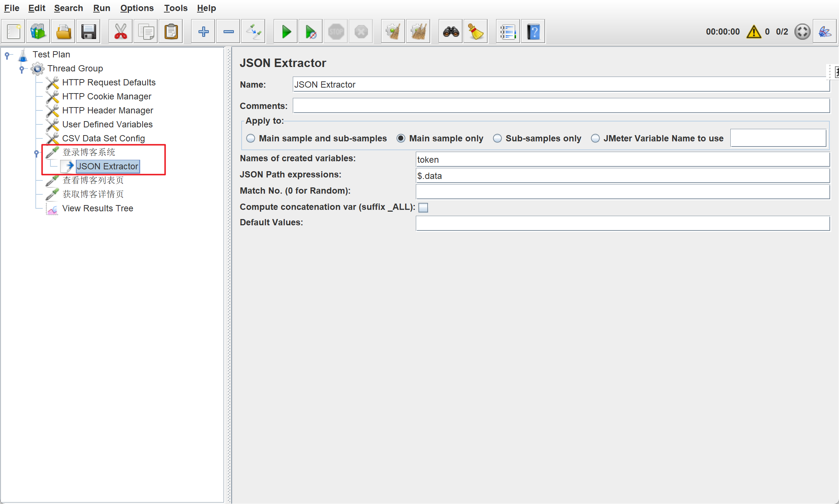Image resolution: width=839 pixels, height=504 pixels.
Task: Click the Save floppy disk icon
Action: coord(88,32)
